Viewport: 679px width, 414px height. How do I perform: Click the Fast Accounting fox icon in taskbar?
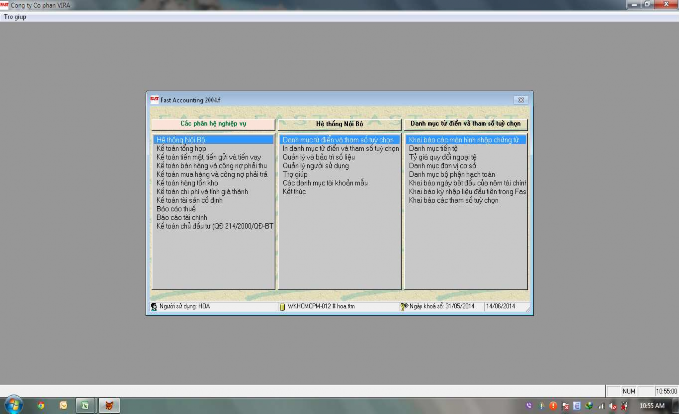pyautogui.click(x=110, y=406)
